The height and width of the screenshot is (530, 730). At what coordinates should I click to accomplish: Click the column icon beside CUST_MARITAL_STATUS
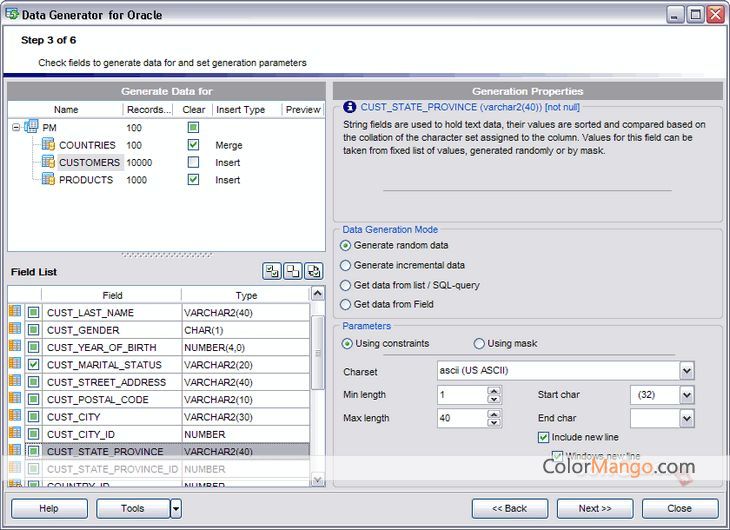[x=15, y=363]
